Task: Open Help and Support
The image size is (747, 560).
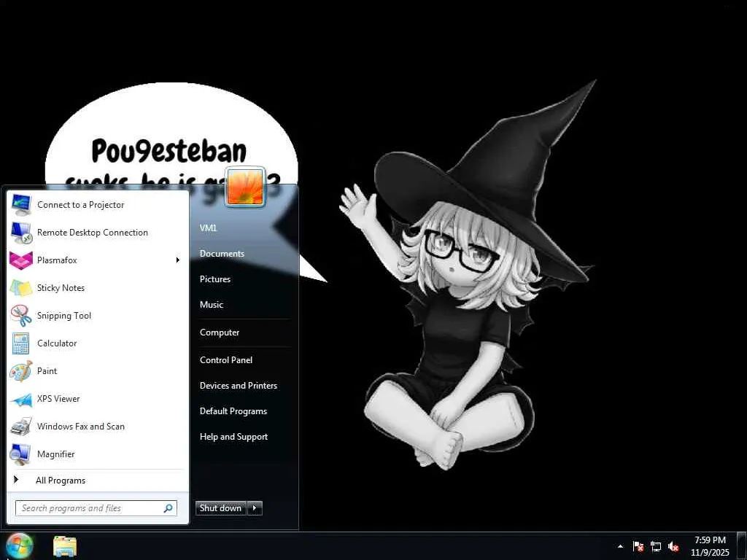Action: click(234, 437)
